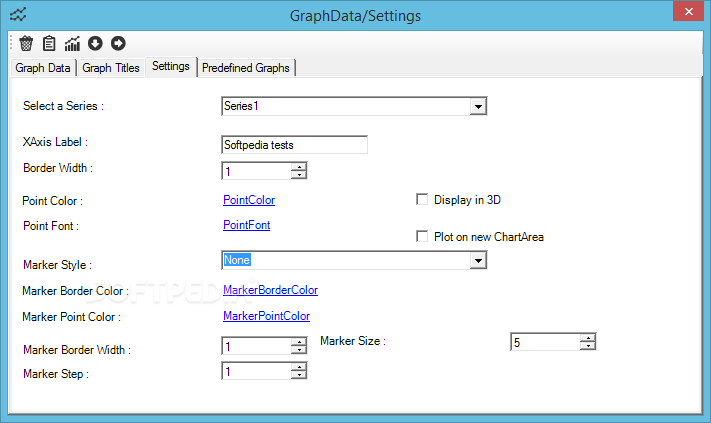This screenshot has height=423, width=711.
Task: Click the XAxis Label text field
Action: tap(294, 145)
